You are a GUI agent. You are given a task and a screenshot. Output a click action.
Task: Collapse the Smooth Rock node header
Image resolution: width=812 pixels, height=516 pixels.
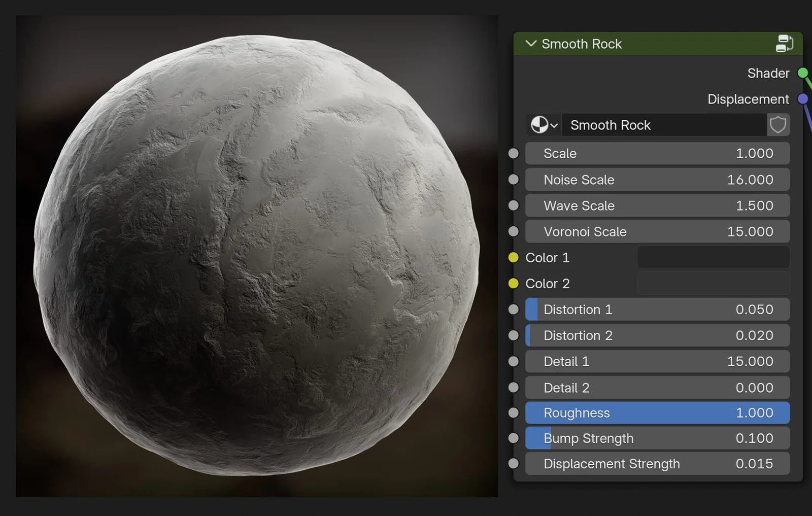(x=531, y=44)
